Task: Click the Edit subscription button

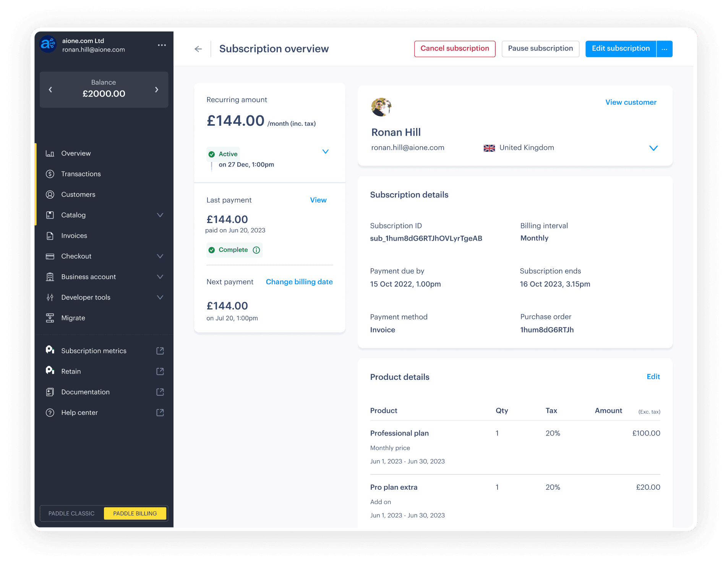Action: [x=621, y=49]
